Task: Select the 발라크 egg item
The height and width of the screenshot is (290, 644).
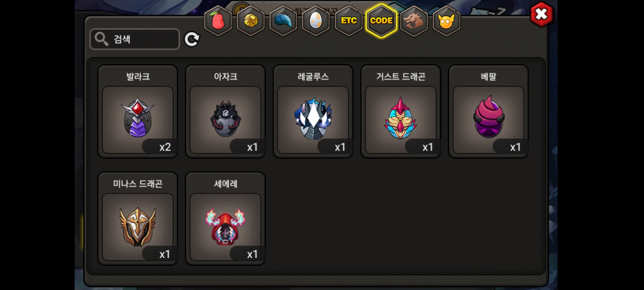Action: 138,111
